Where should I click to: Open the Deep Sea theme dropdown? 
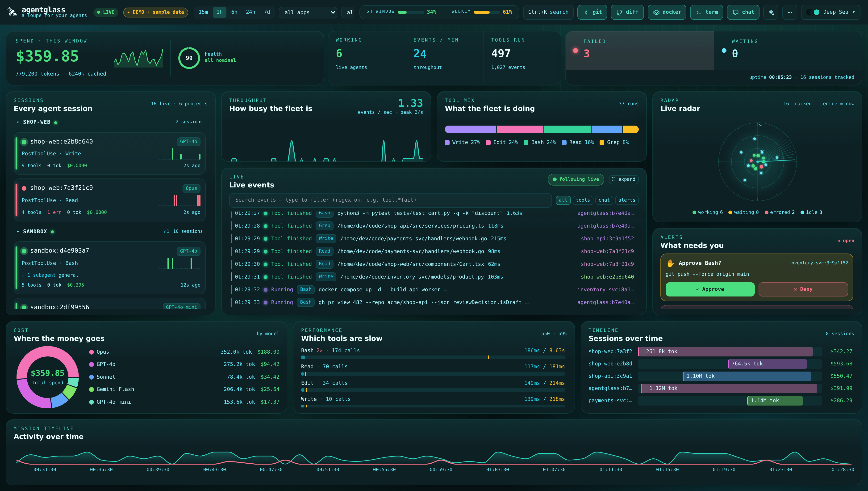click(x=830, y=12)
